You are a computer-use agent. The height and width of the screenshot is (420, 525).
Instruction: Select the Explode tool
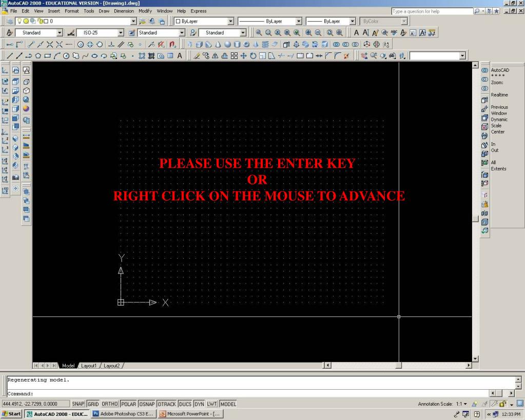[346, 56]
